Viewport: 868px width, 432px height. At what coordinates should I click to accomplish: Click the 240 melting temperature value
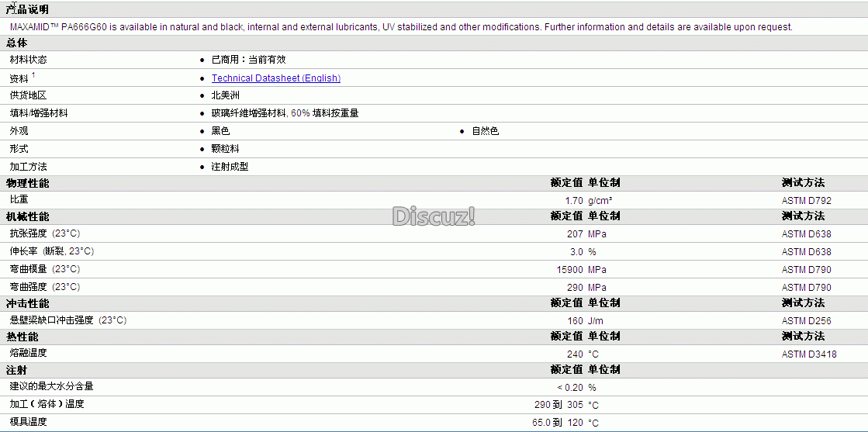[x=575, y=354]
